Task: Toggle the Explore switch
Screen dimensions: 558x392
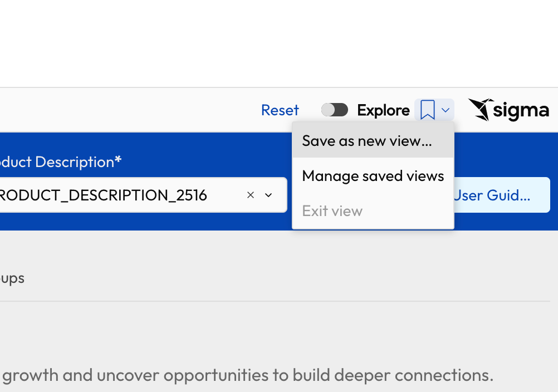Action: [335, 110]
